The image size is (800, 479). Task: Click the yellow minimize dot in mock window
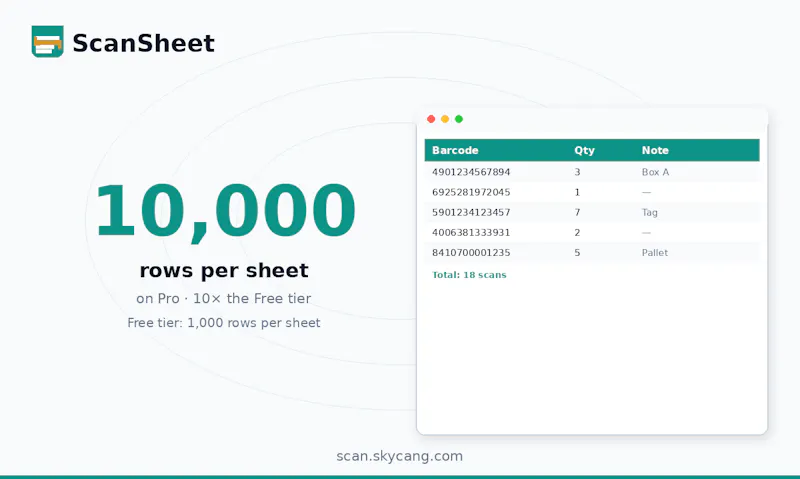[445, 119]
